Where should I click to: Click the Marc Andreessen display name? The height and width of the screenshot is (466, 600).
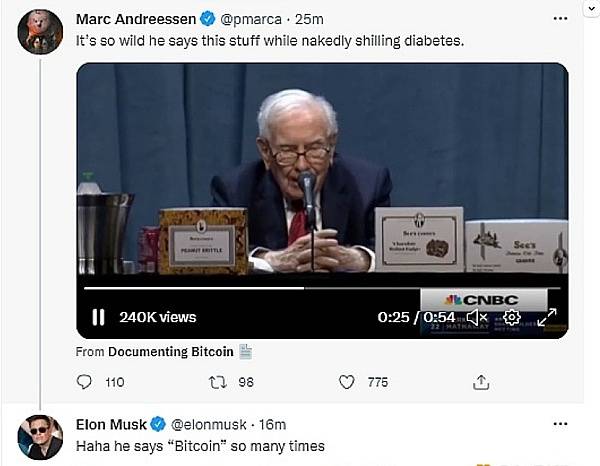coord(135,19)
